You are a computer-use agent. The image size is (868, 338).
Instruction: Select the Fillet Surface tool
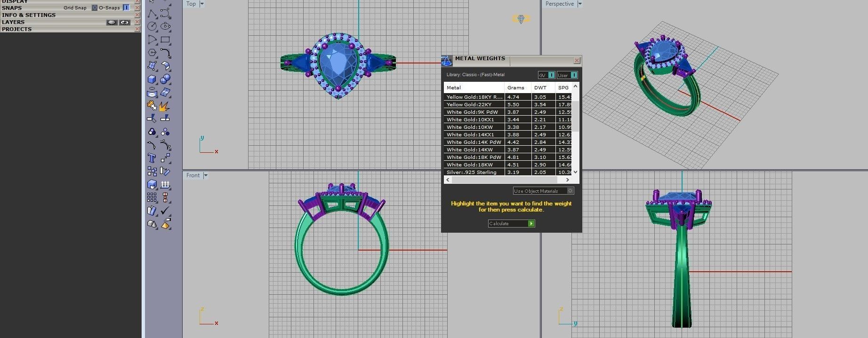(165, 66)
